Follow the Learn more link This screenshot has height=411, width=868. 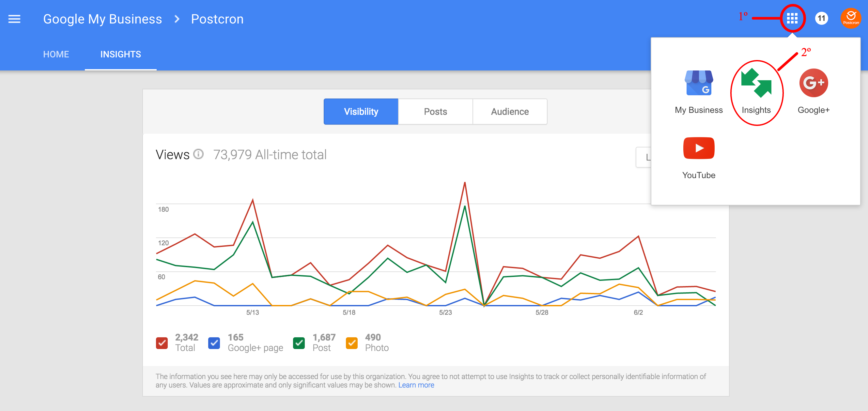point(416,385)
